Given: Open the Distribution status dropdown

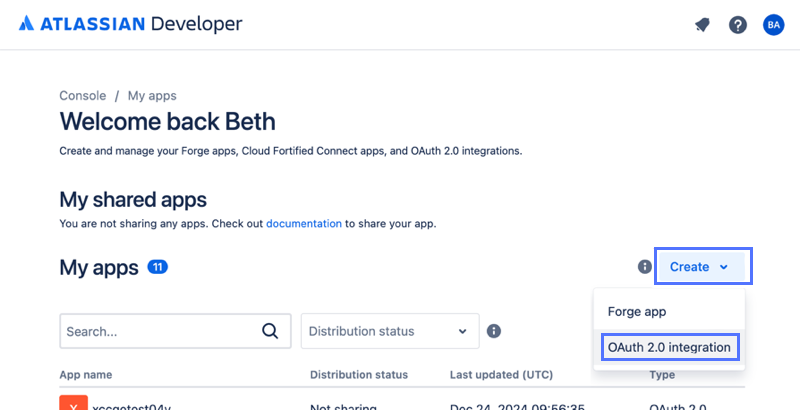Looking at the screenshot, I should point(390,331).
